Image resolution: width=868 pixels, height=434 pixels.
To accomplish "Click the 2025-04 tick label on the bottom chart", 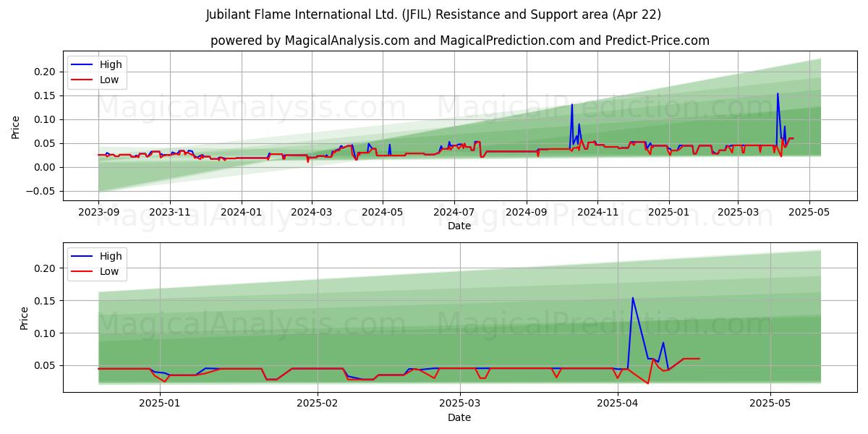I will pos(618,404).
